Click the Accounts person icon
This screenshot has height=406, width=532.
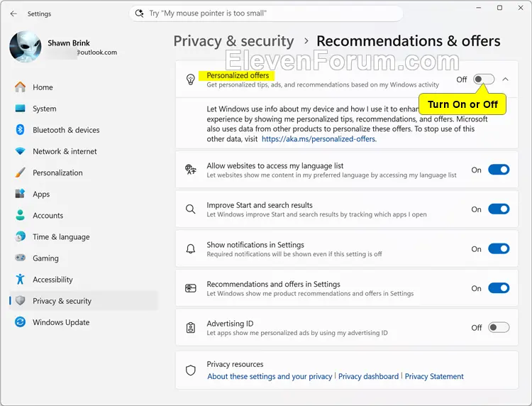coord(20,215)
